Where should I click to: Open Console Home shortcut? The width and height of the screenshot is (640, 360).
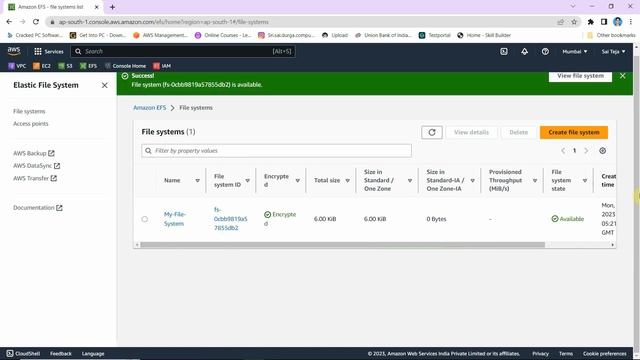(125, 66)
